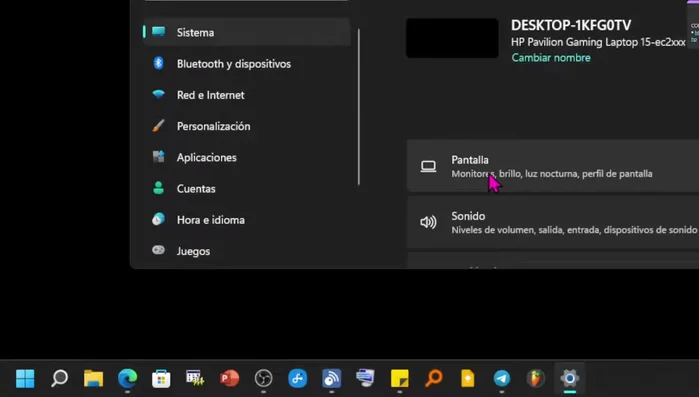Click the sidebar vertical scrollbar
The height and width of the screenshot is (397, 699).
[358, 107]
